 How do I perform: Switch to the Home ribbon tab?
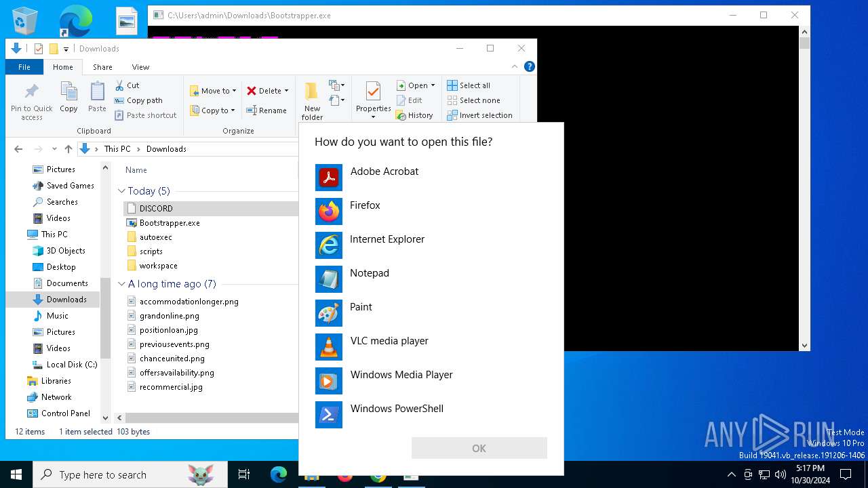[63, 67]
